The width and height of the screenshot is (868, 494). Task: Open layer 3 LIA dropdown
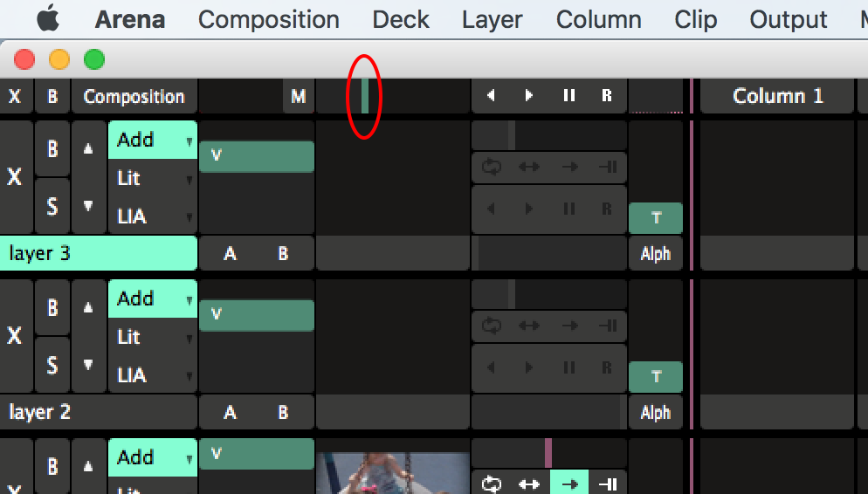tap(153, 216)
